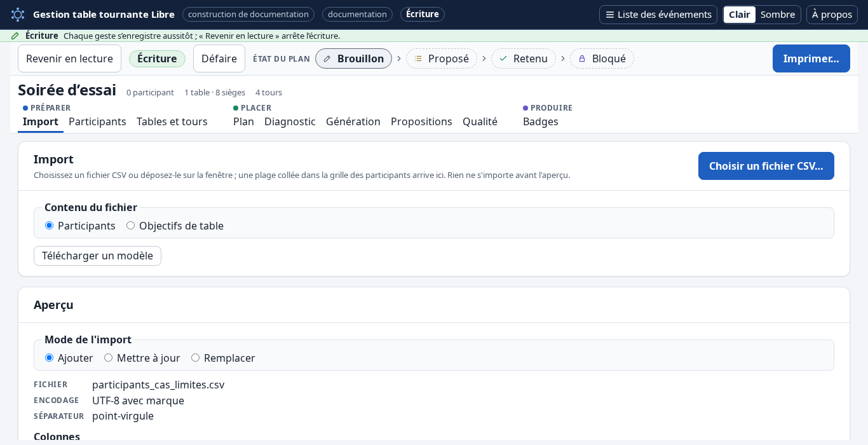Open the Import tab
The width and height of the screenshot is (868, 445).
[41, 121]
